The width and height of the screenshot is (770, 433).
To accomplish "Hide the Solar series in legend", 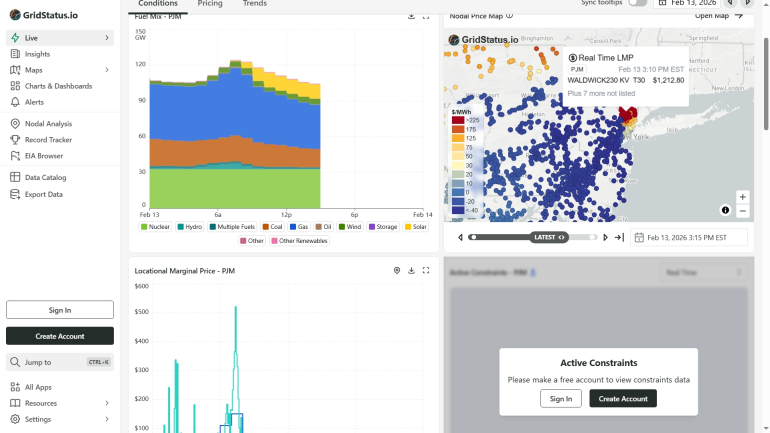I will 413,227.
